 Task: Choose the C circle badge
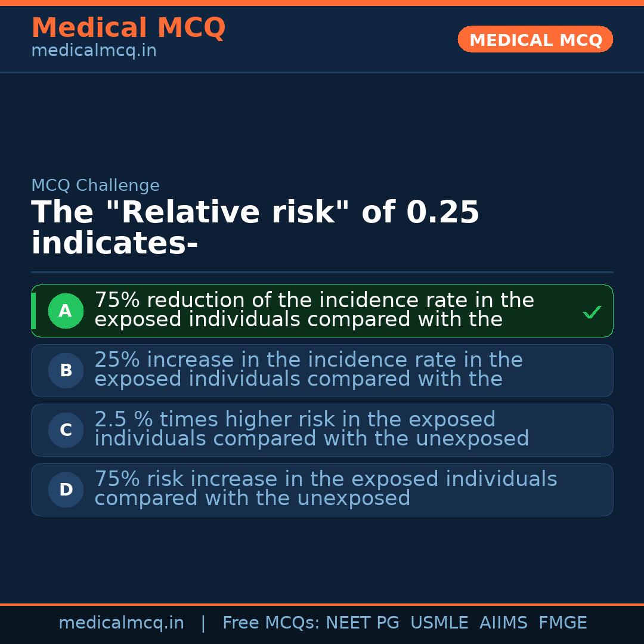66,430
